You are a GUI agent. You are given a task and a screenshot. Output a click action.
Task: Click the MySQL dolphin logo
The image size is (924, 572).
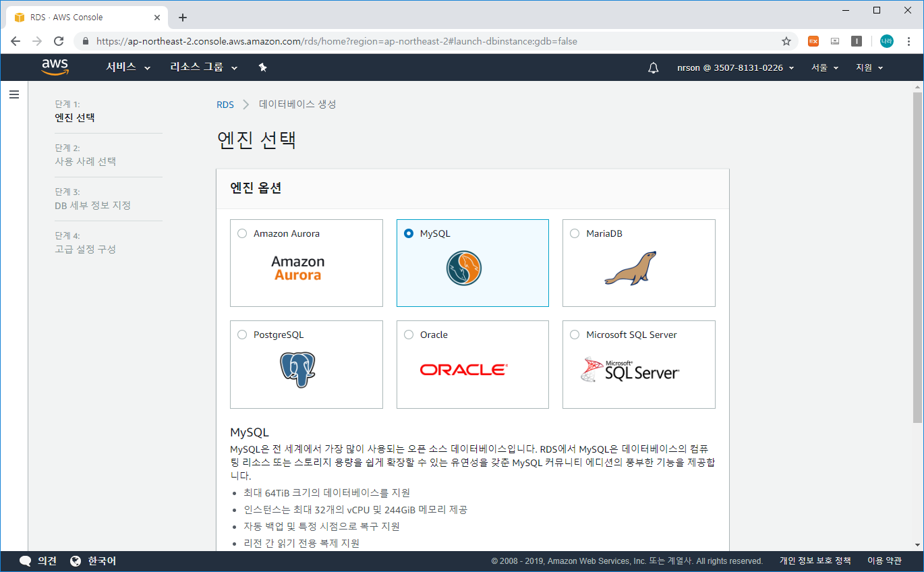pos(463,267)
